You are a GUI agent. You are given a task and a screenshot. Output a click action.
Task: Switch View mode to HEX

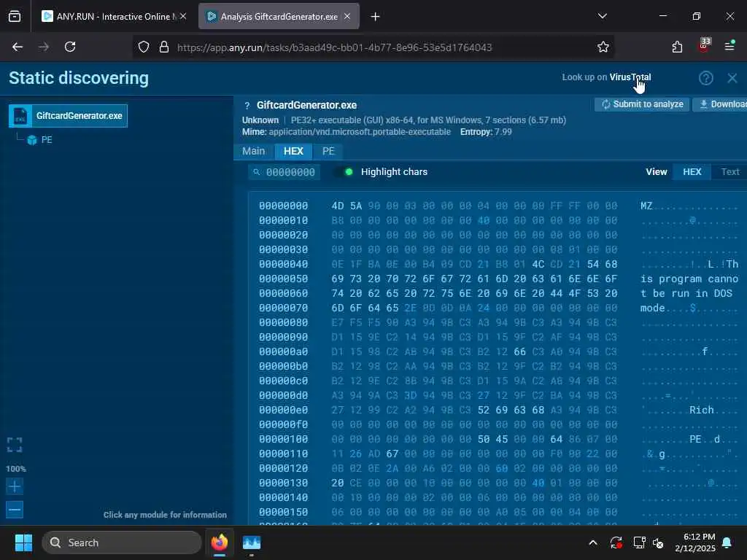pyautogui.click(x=692, y=172)
